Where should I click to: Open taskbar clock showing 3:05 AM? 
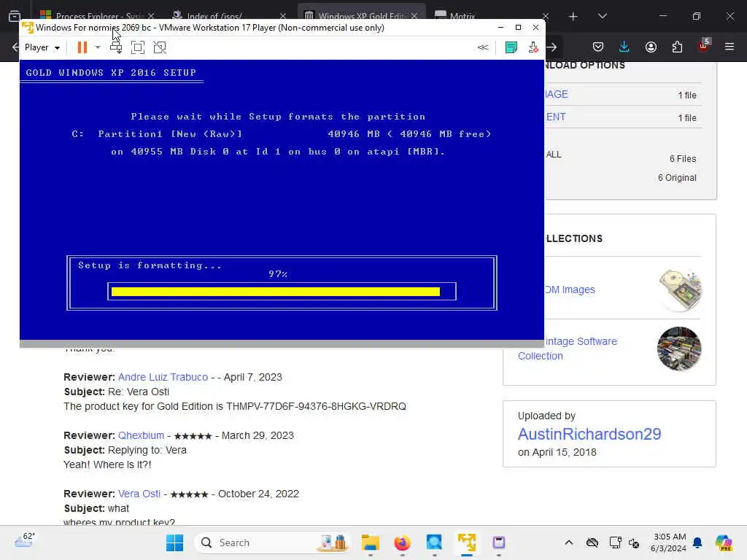point(669,542)
